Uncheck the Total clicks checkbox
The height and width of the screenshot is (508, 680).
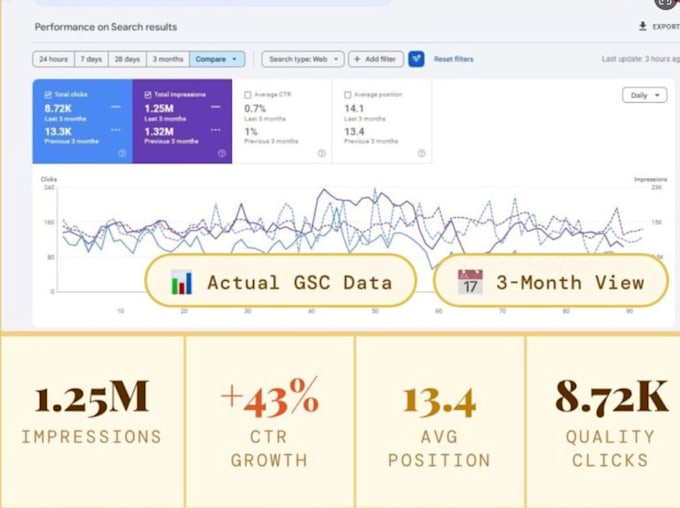coord(48,95)
